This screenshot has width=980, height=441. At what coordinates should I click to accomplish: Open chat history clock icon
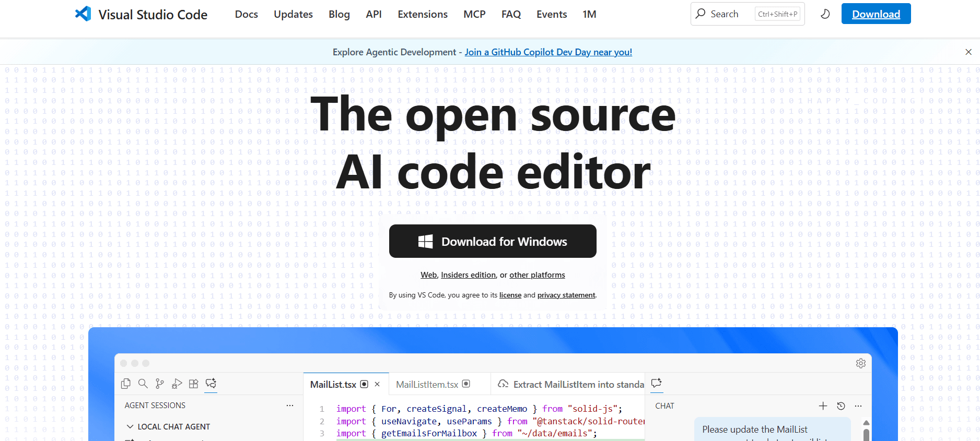click(841, 406)
